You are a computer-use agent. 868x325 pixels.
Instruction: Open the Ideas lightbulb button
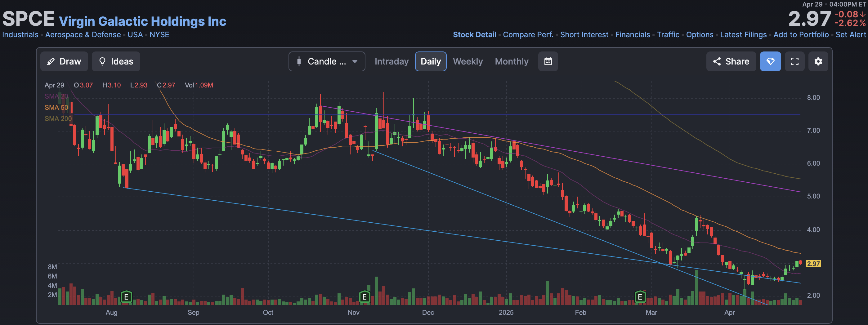pos(116,61)
